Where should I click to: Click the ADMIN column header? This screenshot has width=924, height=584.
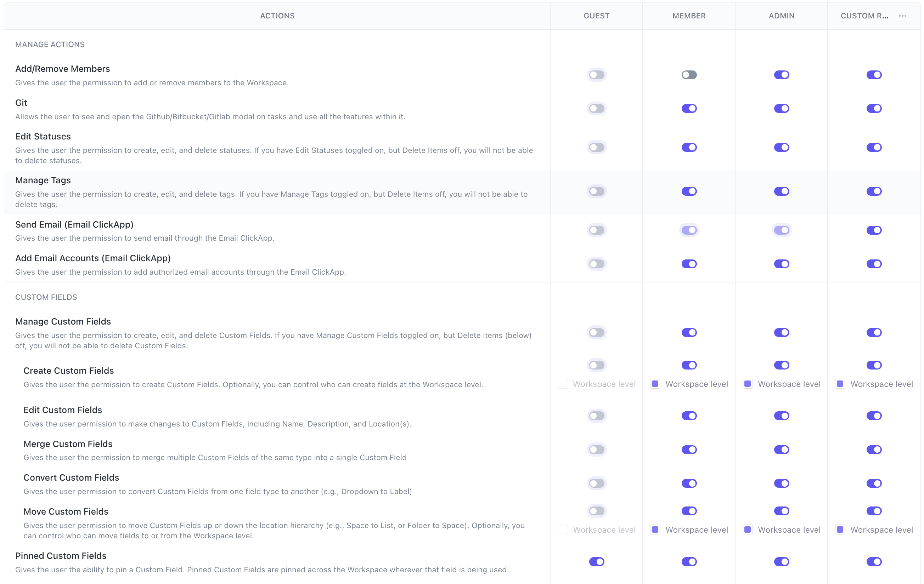pos(781,16)
